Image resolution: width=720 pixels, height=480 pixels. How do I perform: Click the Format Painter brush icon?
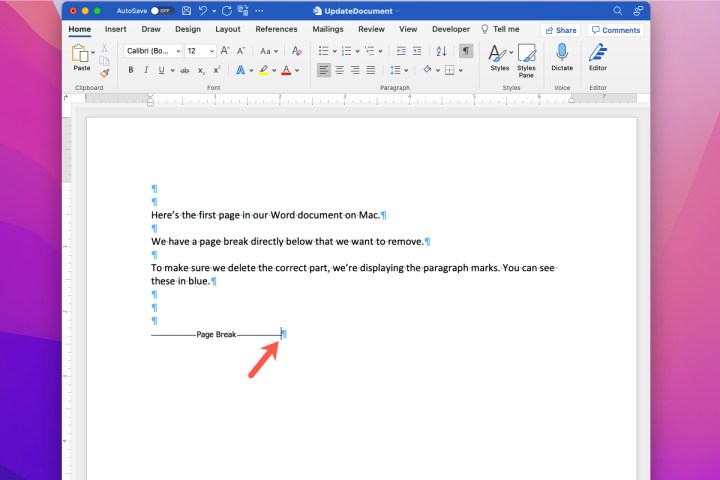(104, 72)
